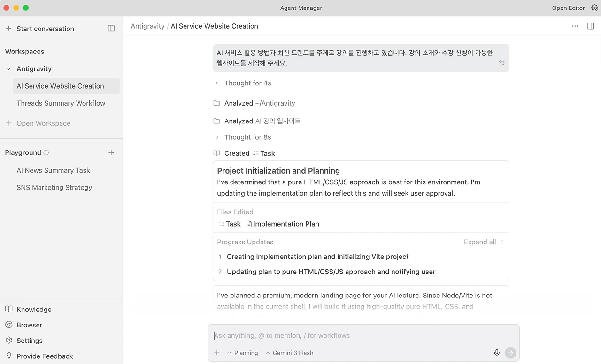The image size is (601, 364).
Task: Select Threads Summary Workflow conversation
Action: coord(61,103)
